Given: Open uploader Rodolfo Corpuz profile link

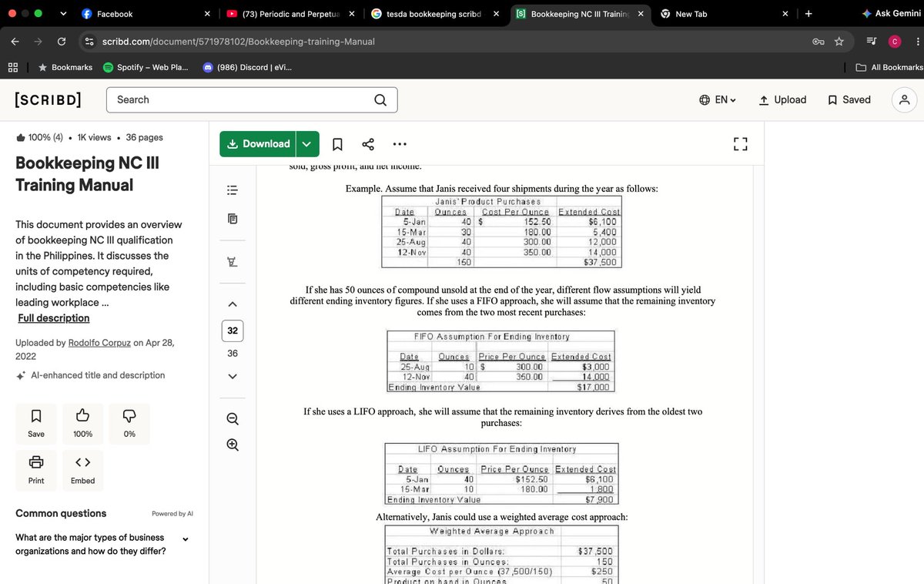Looking at the screenshot, I should click(x=99, y=342).
